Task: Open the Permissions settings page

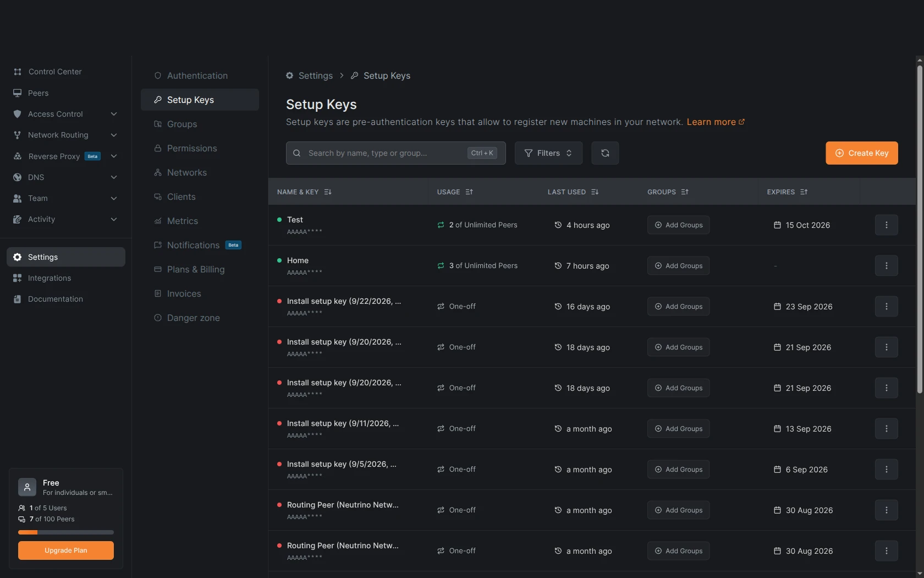Action: [x=200, y=148]
